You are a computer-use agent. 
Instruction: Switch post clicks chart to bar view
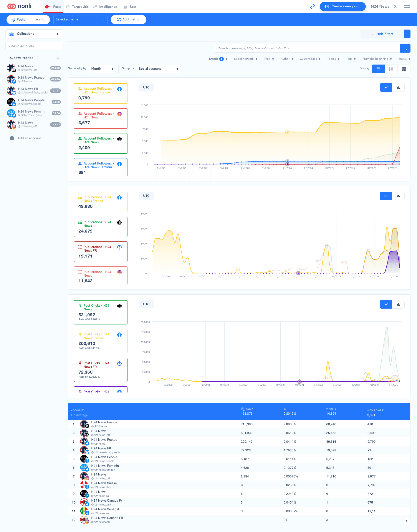click(398, 305)
